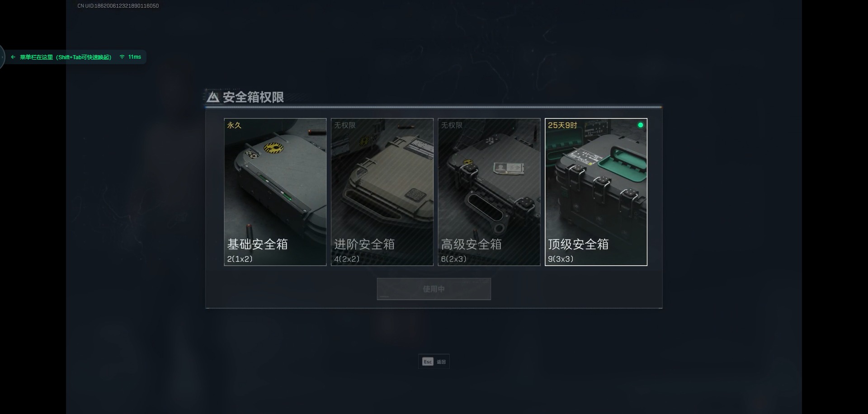
Task: Click the green left arrow in menu hint
Action: (13, 57)
